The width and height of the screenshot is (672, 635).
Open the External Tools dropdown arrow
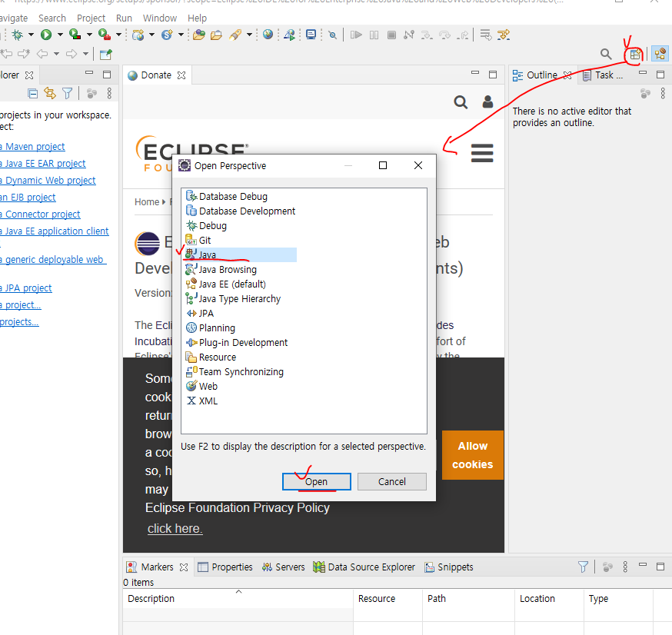click(x=118, y=35)
